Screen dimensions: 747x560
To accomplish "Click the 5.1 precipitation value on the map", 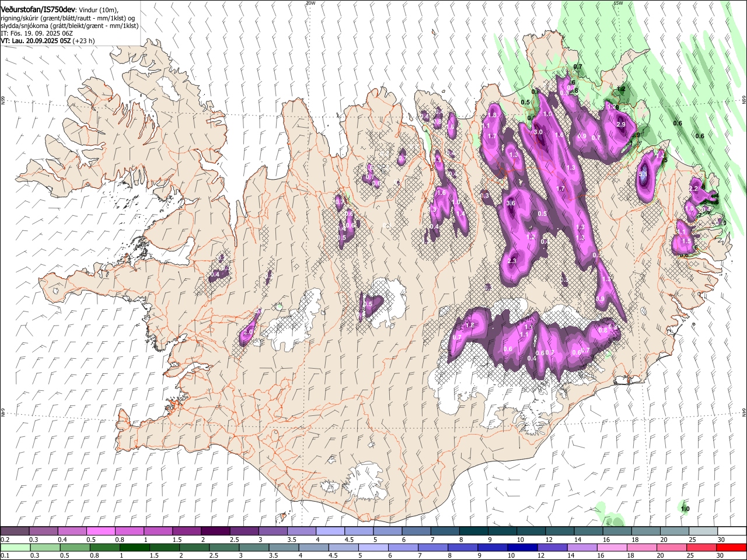I will pos(644,174).
